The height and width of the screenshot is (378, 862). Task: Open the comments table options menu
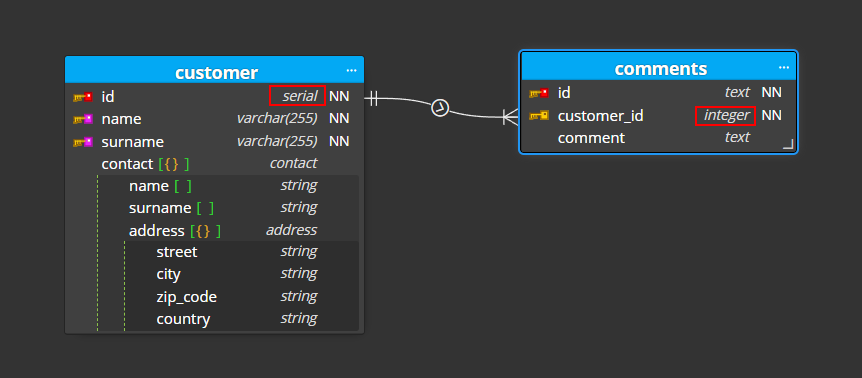(x=784, y=67)
